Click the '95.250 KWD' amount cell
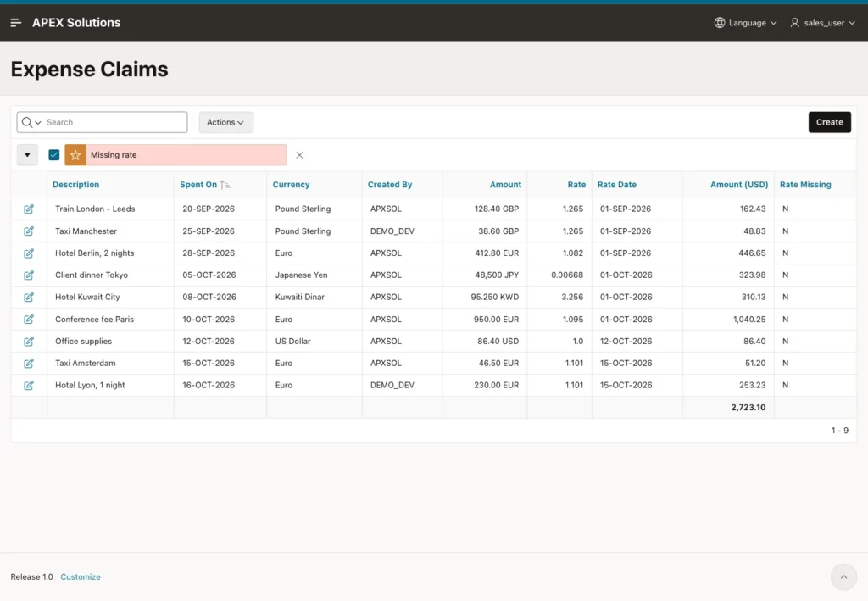 [x=485, y=298]
